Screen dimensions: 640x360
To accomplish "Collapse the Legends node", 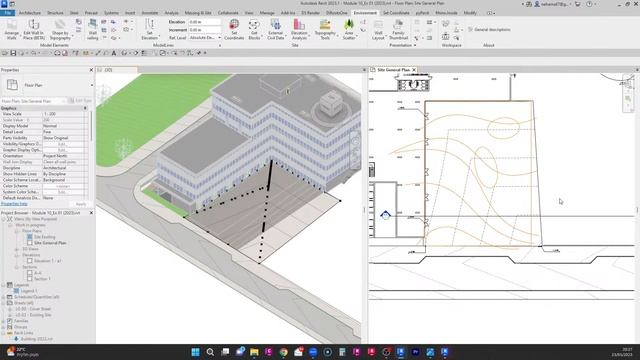I will pyautogui.click(x=3, y=285).
